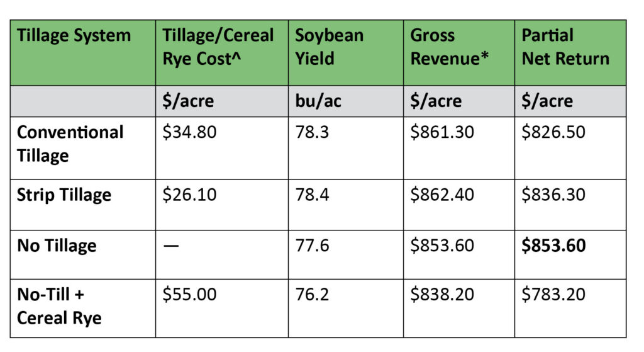Click the $783.20 net return value
This screenshot has width=644, height=352.
(553, 295)
